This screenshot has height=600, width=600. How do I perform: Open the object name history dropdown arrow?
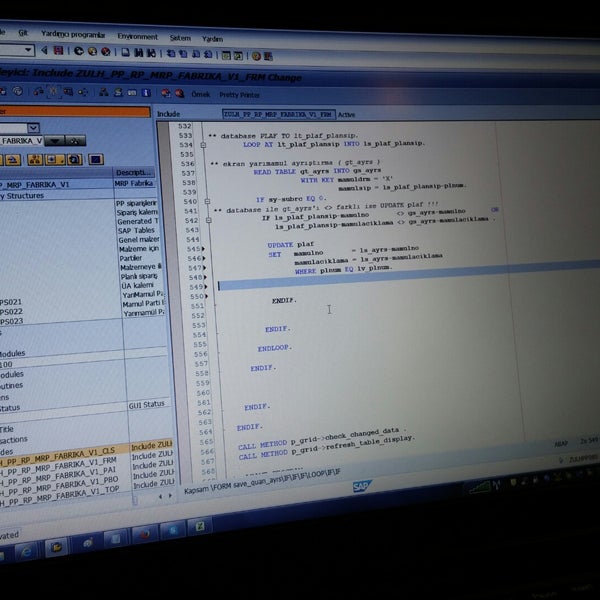point(54,141)
